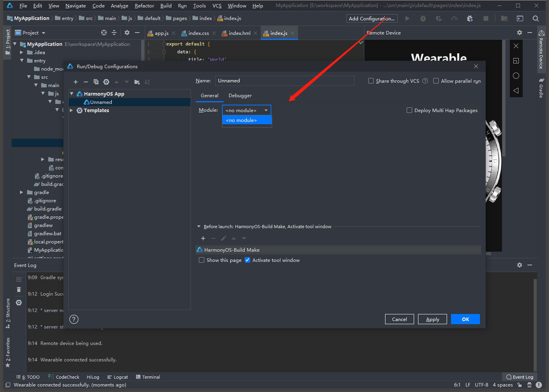This screenshot has height=392, width=549.
Task: Click UTF-8 encoding in status bar
Action: pos(482,385)
